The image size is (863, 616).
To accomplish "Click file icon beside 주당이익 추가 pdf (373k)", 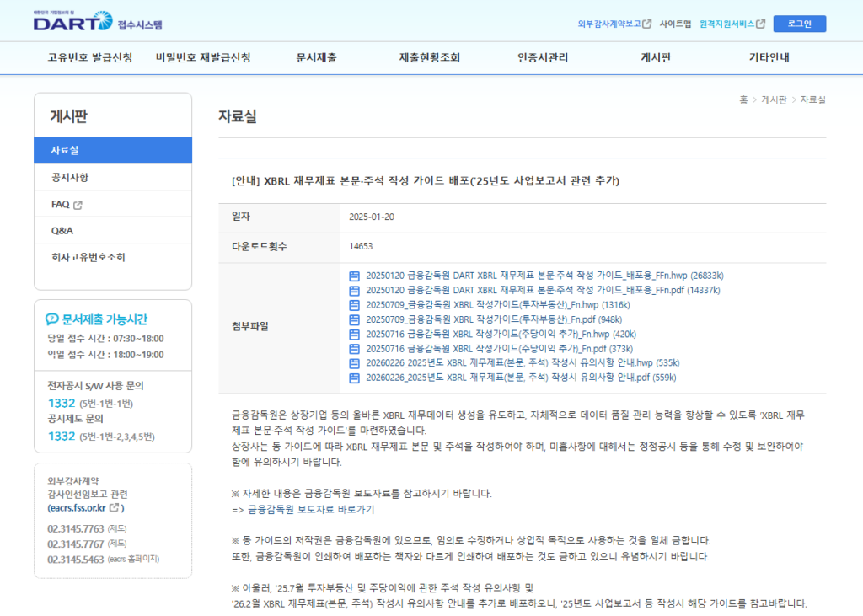I will pos(355,348).
